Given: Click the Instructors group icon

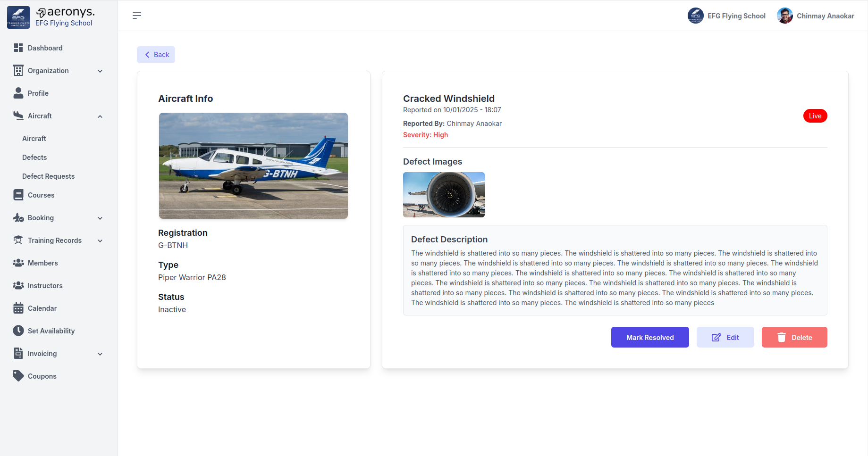Looking at the screenshot, I should 18,285.
